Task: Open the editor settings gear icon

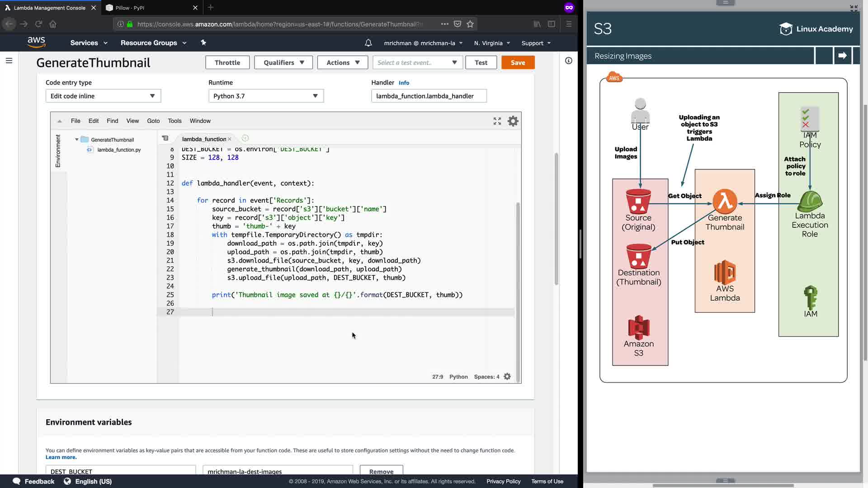Action: pos(513,121)
